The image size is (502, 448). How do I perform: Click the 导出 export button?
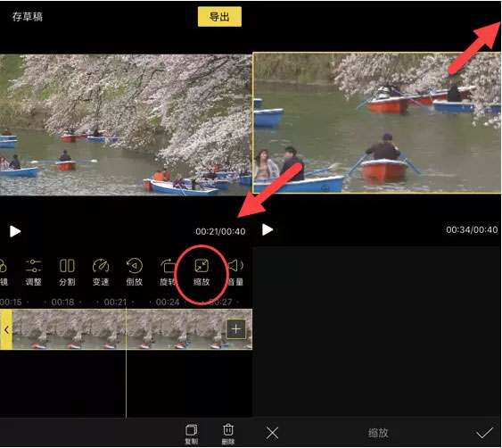pyautogui.click(x=219, y=17)
